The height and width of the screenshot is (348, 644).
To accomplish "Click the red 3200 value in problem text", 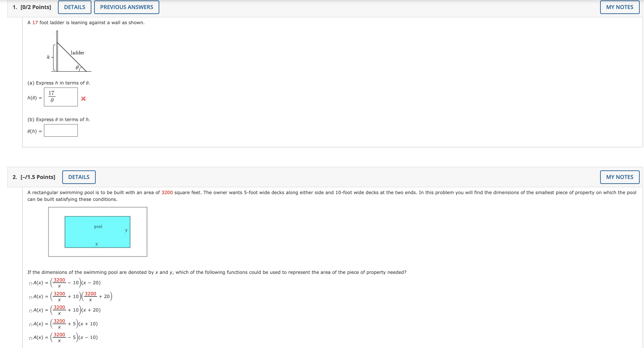I will (x=167, y=193).
